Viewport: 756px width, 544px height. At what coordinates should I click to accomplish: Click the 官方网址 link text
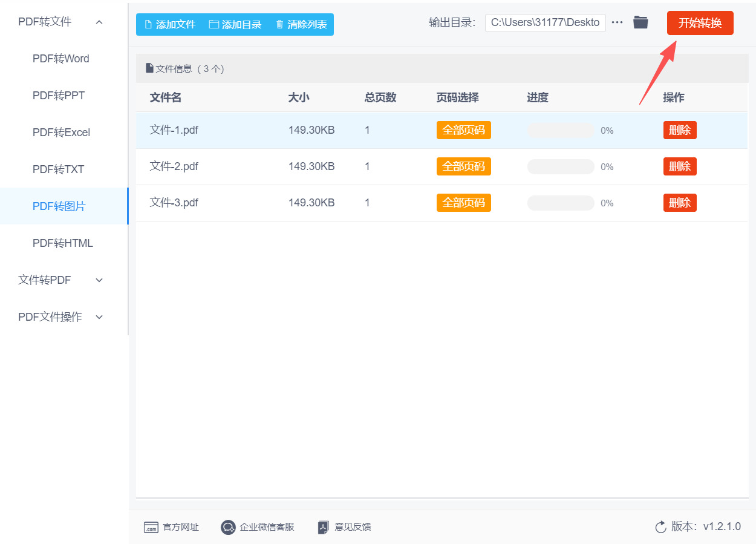click(181, 527)
